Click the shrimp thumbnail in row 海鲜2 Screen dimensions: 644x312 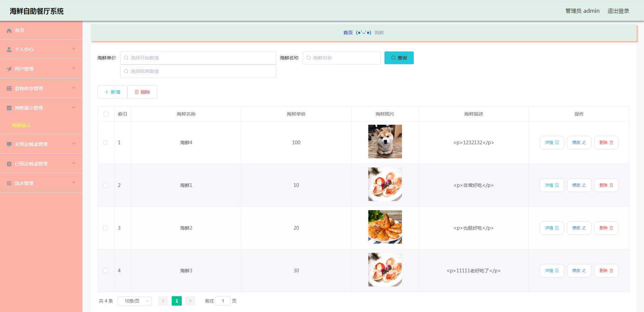pos(385,227)
